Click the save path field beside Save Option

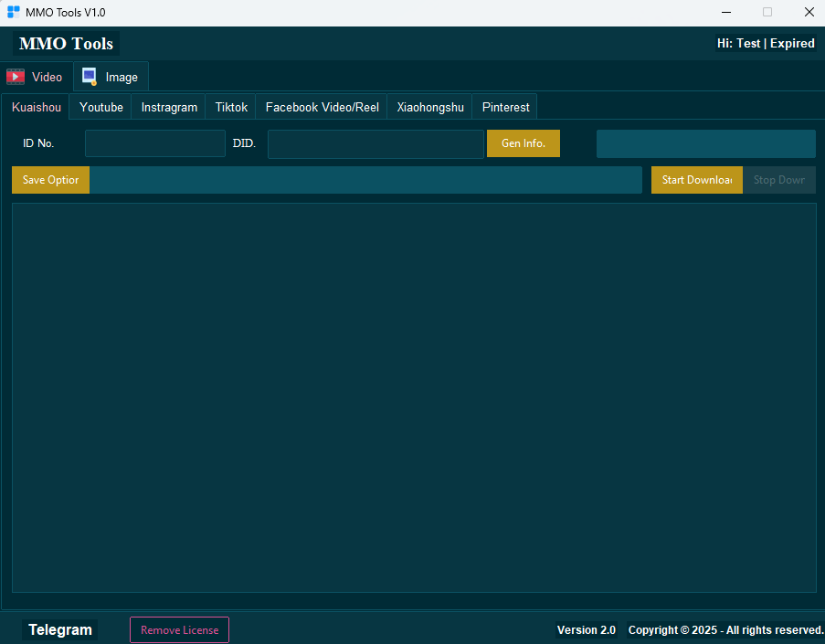coord(365,180)
